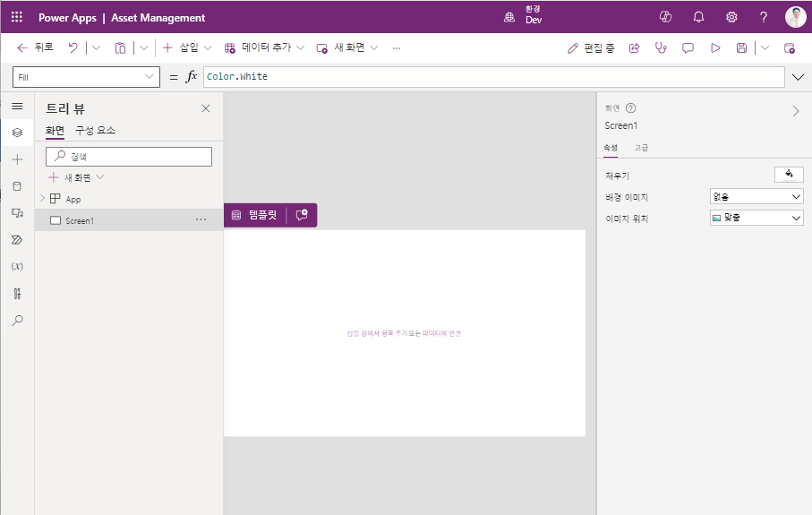Open the comments icon in toolbar

pos(688,47)
